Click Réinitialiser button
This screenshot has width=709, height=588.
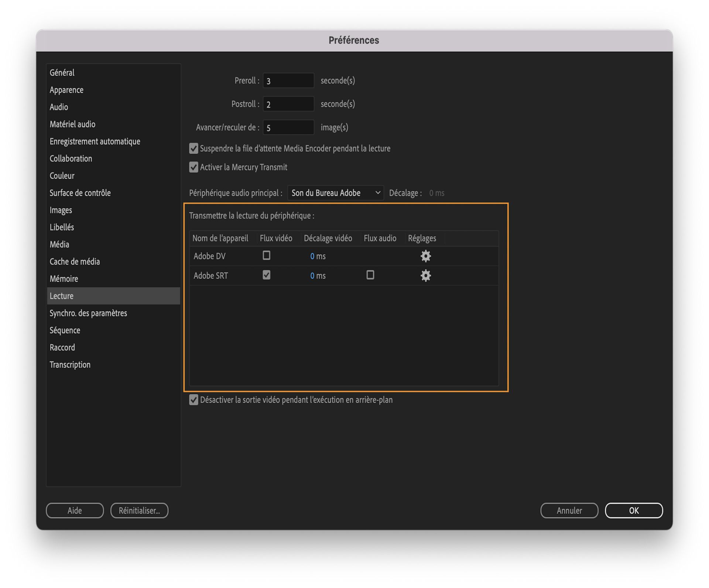coord(140,510)
